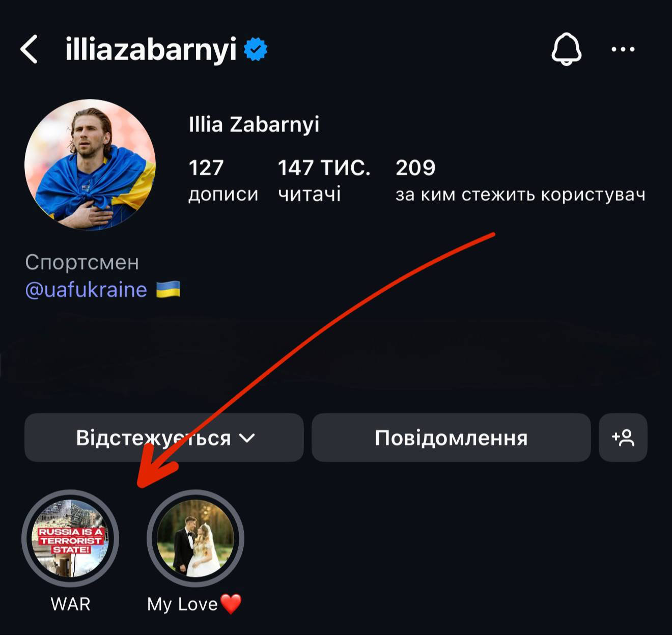Viewport: 672px width, 635px height.
Task: Tap the back arrow icon
Action: pyautogui.click(x=29, y=49)
